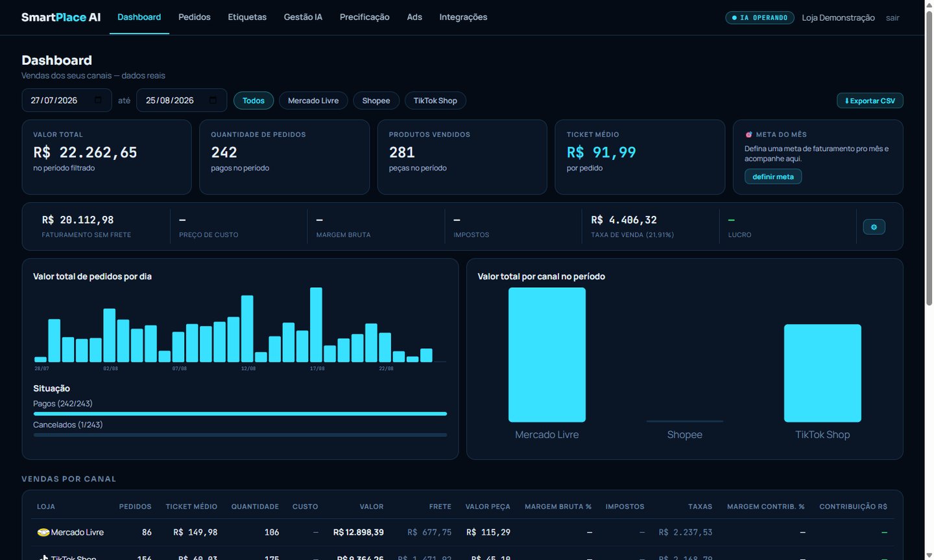934x560 pixels.
Task: Click the sair logout link
Action: click(x=892, y=17)
